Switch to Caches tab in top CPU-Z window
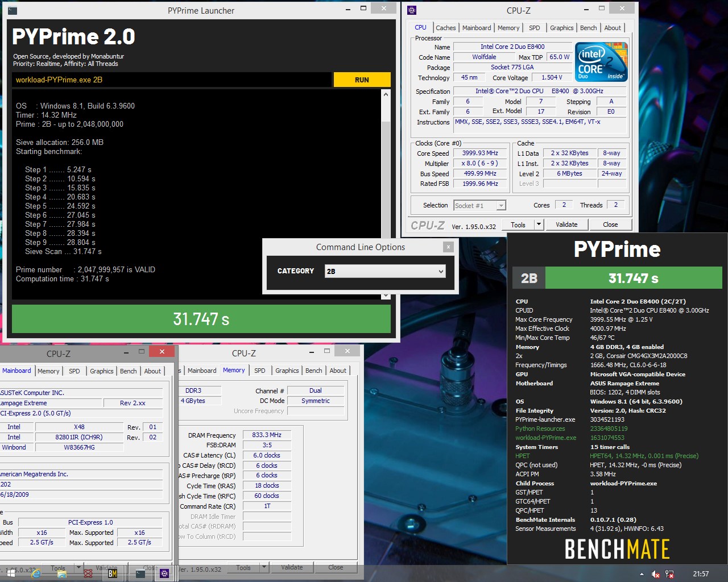The height and width of the screenshot is (582, 728). click(x=445, y=28)
